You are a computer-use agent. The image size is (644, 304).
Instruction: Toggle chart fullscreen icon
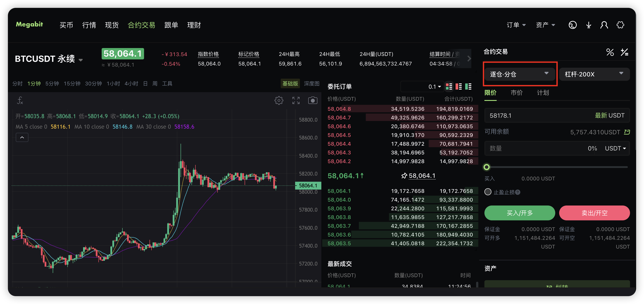click(x=296, y=100)
